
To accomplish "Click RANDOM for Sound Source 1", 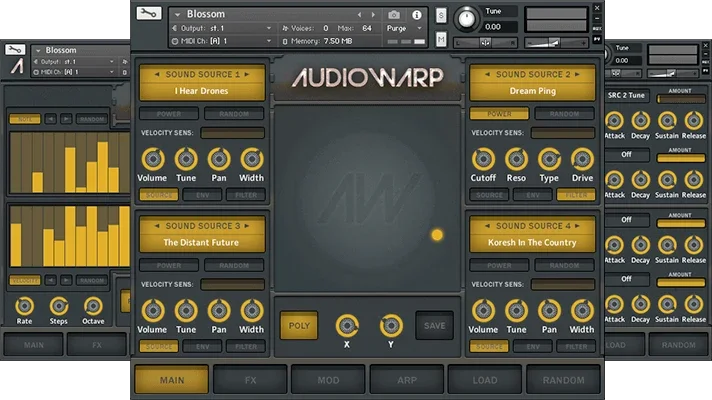I will point(234,114).
